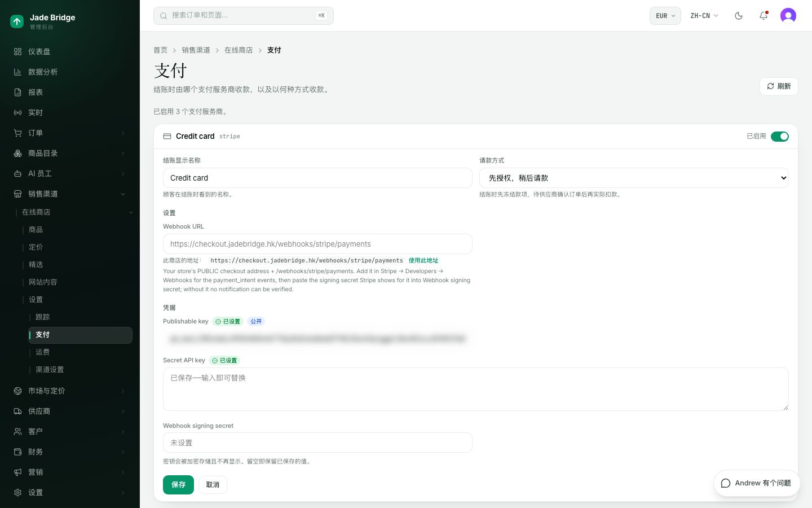
Task: Click the 市场与定价 globe icon
Action: [17, 391]
